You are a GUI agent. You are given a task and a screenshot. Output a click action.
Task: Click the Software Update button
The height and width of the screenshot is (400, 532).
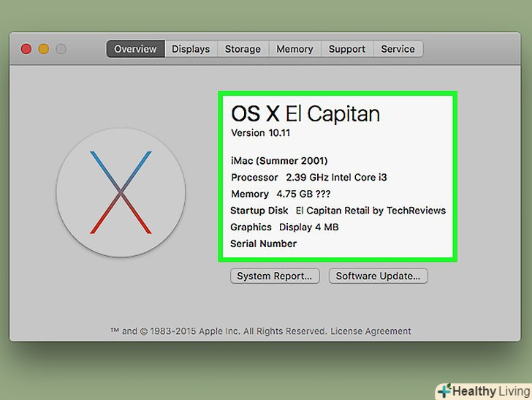pyautogui.click(x=378, y=276)
